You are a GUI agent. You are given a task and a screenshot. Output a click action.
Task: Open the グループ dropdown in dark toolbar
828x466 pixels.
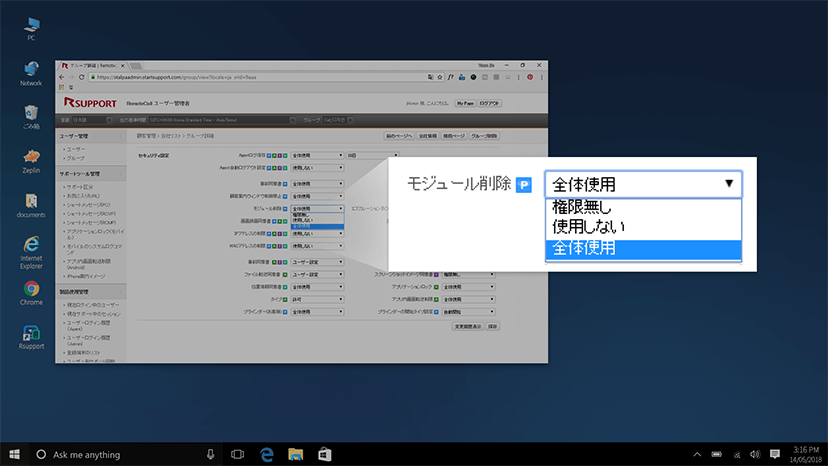pyautogui.click(x=338, y=120)
